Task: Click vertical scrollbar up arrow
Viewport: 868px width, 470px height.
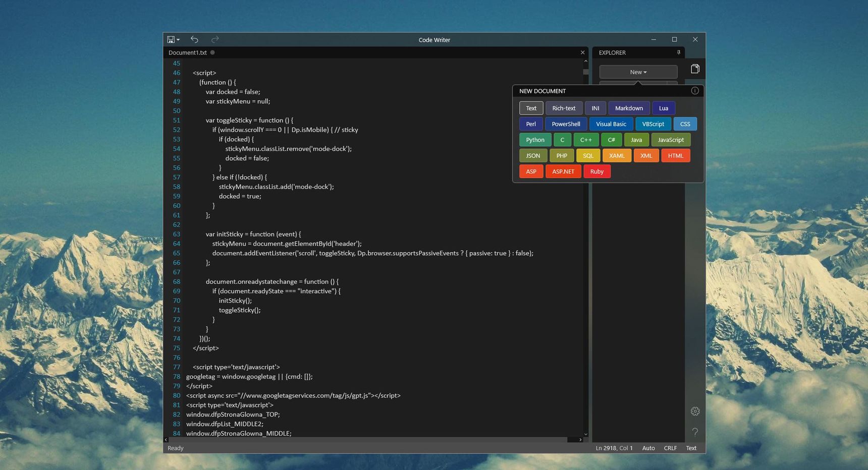Action: [x=585, y=62]
